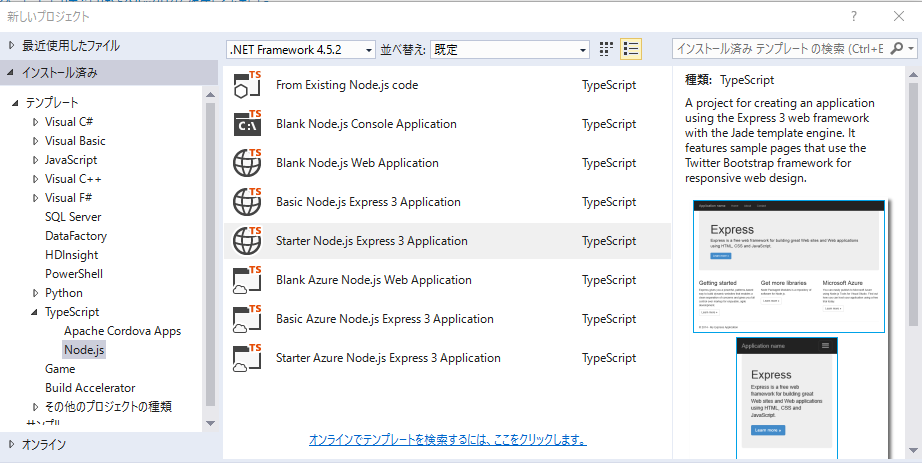Image resolution: width=922 pixels, height=463 pixels.
Task: Click the Basic Azure Node.js Express 3 icon
Action: (246, 319)
